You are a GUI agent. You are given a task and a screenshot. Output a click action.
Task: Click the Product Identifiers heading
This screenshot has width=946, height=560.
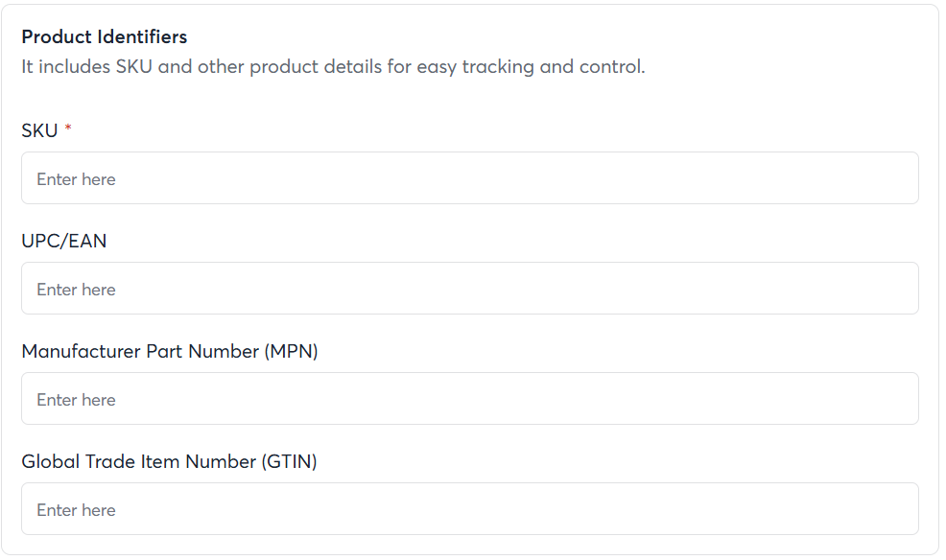(x=104, y=37)
